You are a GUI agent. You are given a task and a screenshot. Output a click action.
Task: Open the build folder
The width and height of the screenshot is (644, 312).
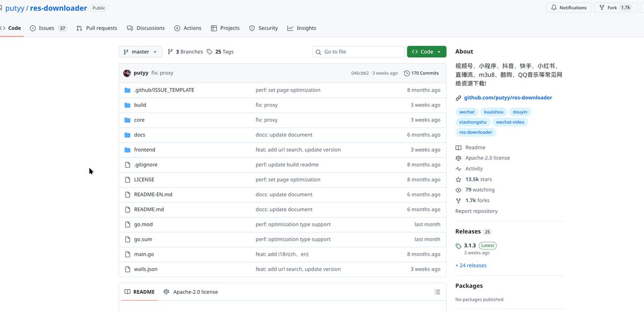click(x=140, y=105)
